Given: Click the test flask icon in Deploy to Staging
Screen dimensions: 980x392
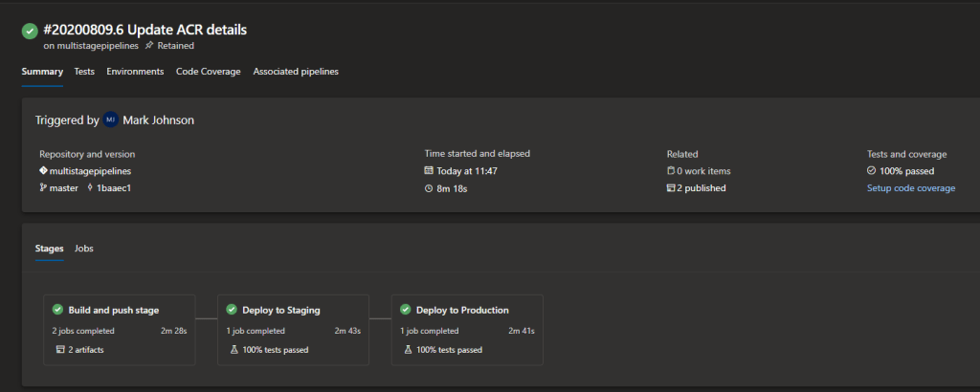Looking at the screenshot, I should 234,350.
